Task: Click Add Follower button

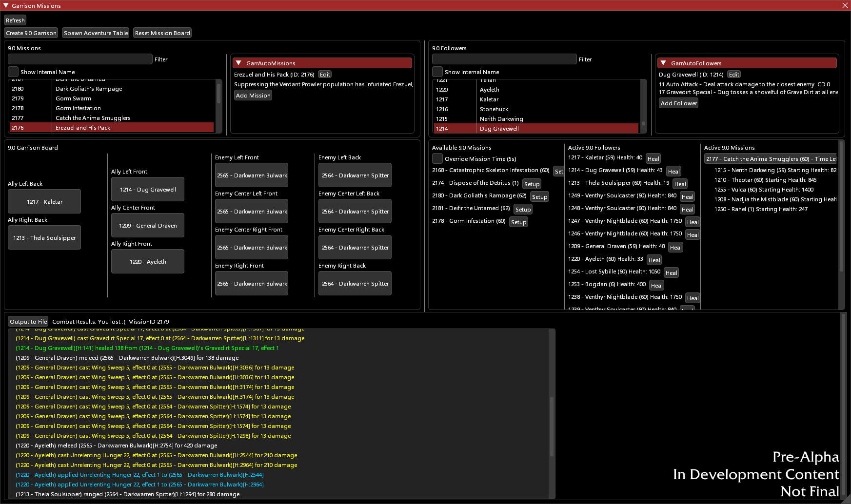Action: (678, 103)
